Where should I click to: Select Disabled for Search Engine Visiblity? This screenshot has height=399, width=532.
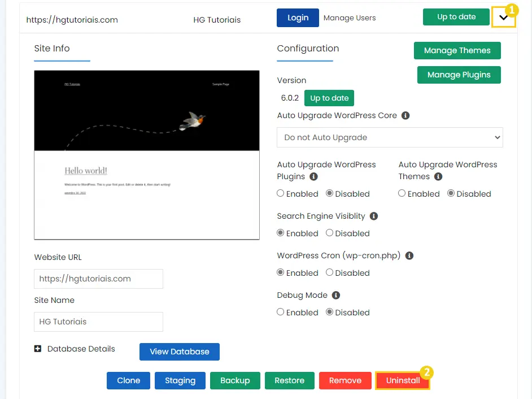pos(329,233)
